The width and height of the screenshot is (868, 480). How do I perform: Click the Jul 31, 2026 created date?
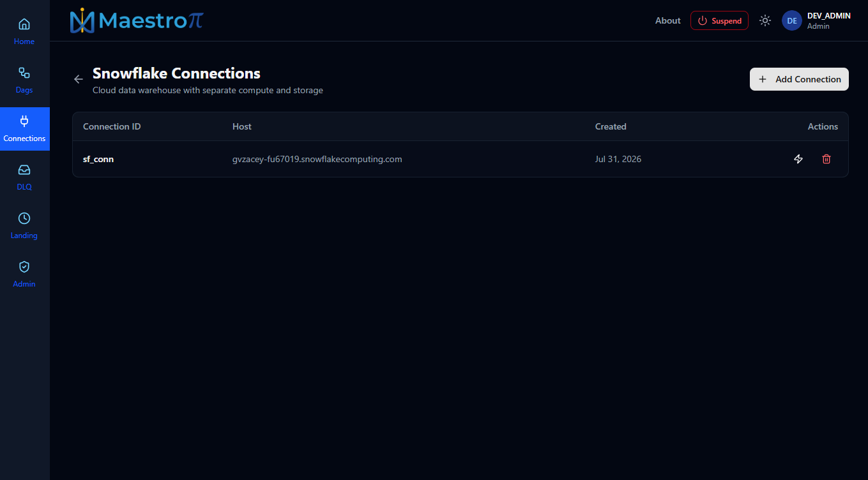[618, 159]
